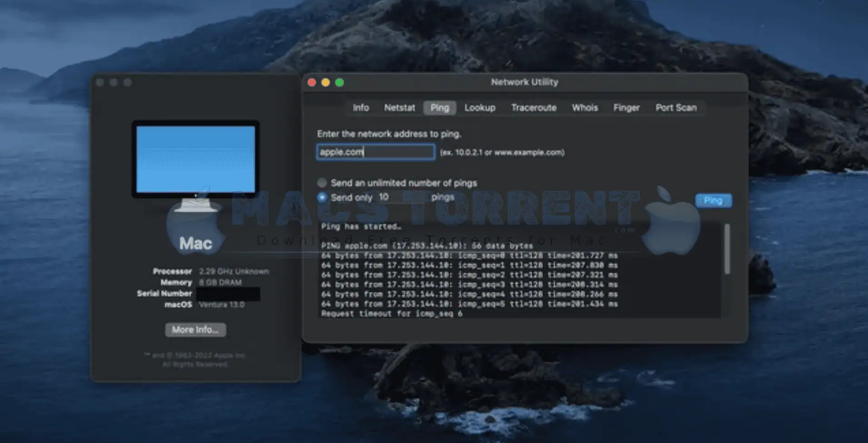Screen dimensions: 868x443
Task: Click the ping output scrollbar
Action: (x=727, y=249)
